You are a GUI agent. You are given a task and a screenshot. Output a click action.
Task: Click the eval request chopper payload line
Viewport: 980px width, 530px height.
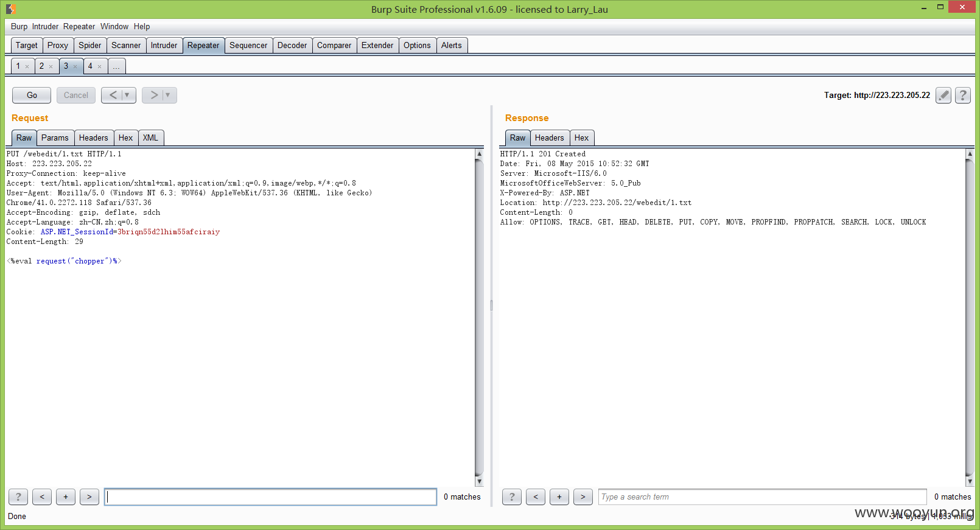[64, 261]
